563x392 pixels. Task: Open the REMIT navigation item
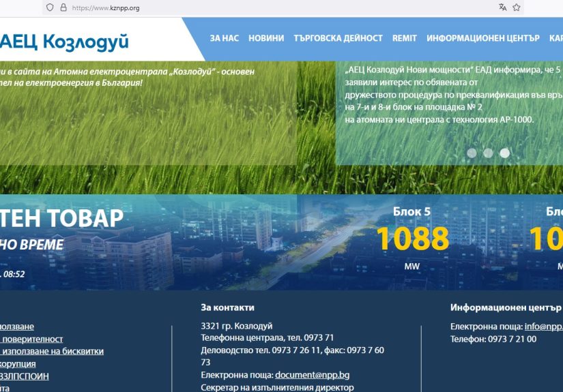tap(405, 38)
